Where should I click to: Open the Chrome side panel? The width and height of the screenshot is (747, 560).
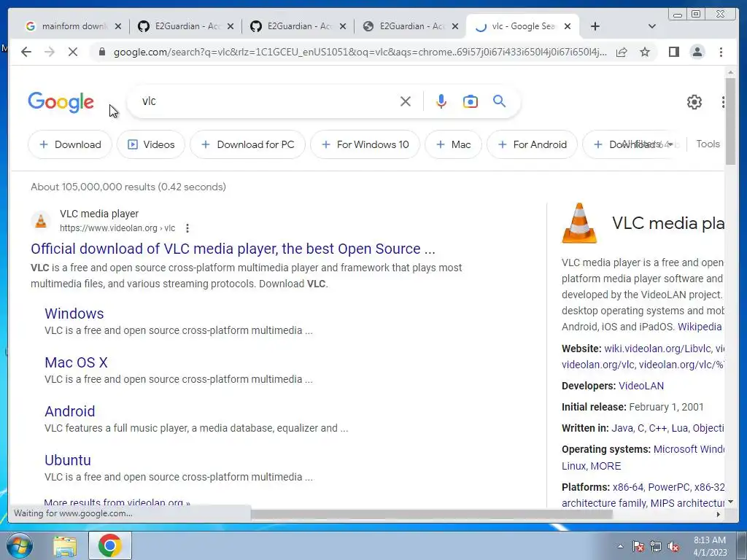[673, 52]
